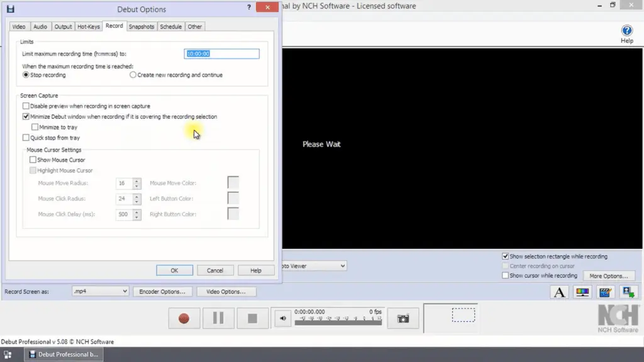The image size is (644, 362).
Task: Uncheck Minimize Debut window when recording
Action: click(26, 116)
